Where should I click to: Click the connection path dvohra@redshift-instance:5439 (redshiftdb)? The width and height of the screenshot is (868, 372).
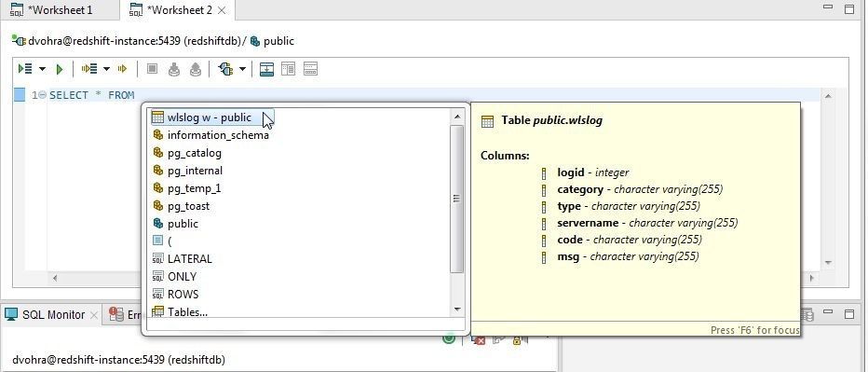[134, 41]
